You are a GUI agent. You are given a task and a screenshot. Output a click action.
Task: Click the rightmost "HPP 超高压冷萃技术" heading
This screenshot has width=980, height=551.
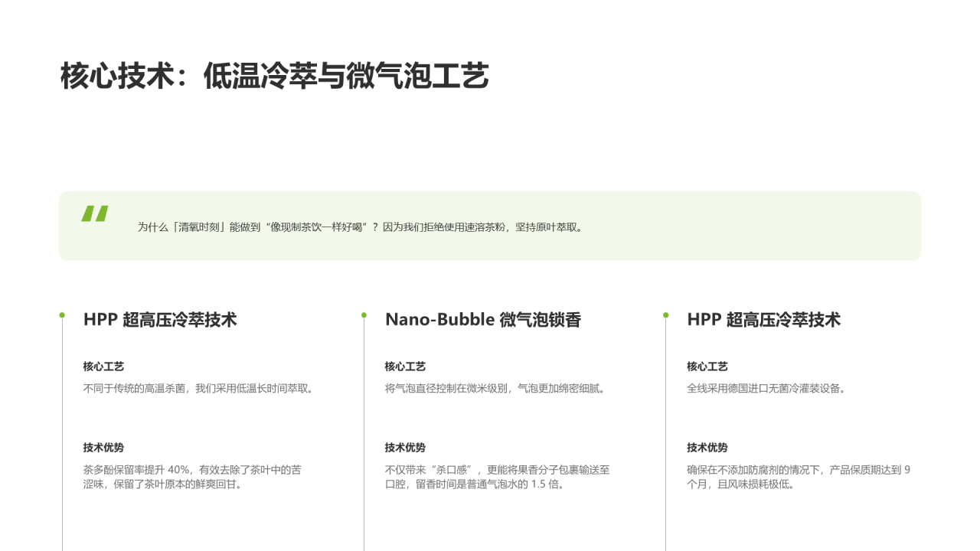click(763, 320)
